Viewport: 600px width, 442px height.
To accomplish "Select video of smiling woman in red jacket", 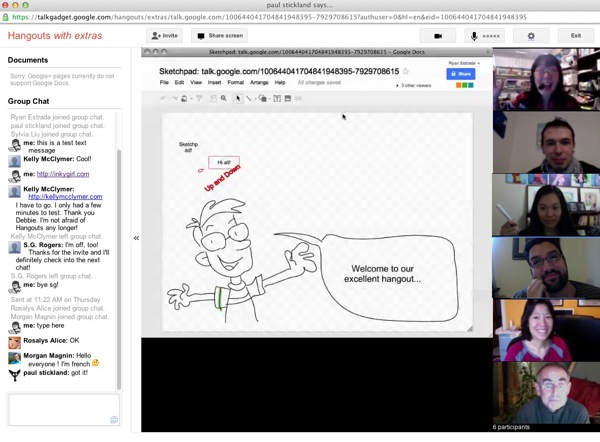I will coord(546,330).
